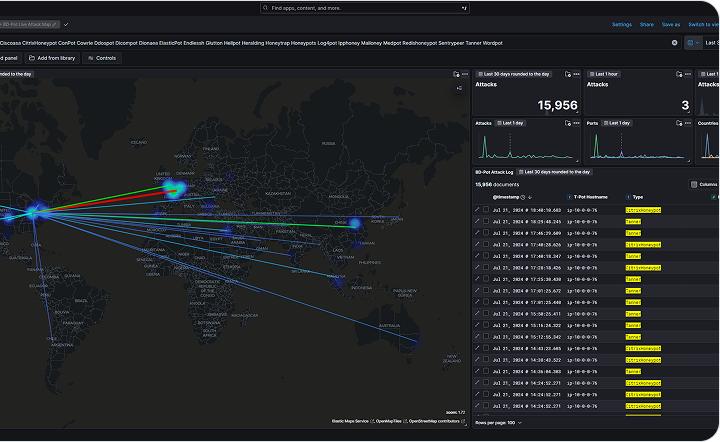Open the Rows per page 100 dropdown
The height and width of the screenshot is (442, 720).
click(498, 423)
